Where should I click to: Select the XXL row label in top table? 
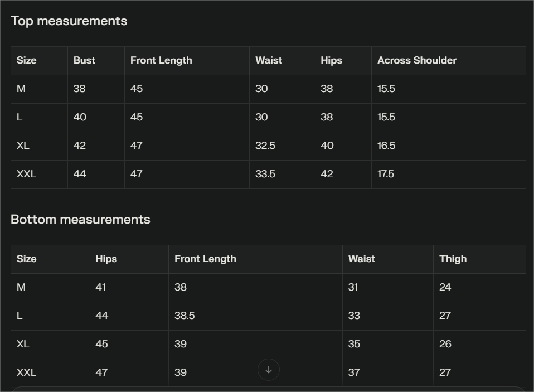[26, 175]
